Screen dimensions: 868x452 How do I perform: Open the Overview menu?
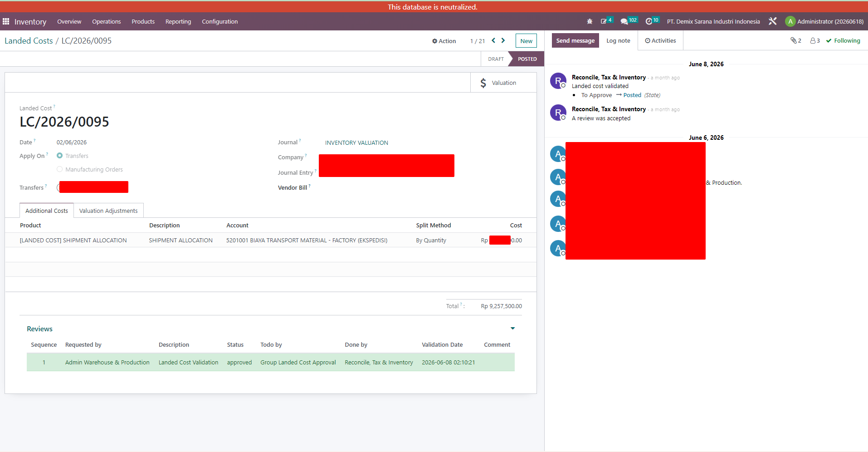click(69, 21)
